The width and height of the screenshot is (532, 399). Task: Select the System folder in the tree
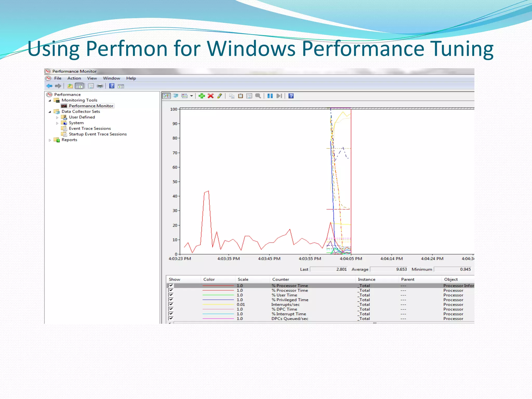(x=76, y=123)
